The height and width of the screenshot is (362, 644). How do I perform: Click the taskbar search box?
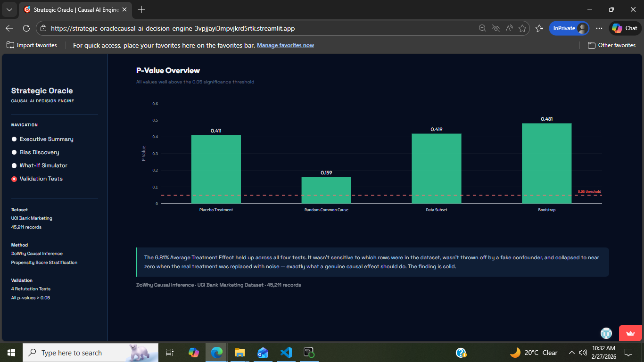(91, 353)
